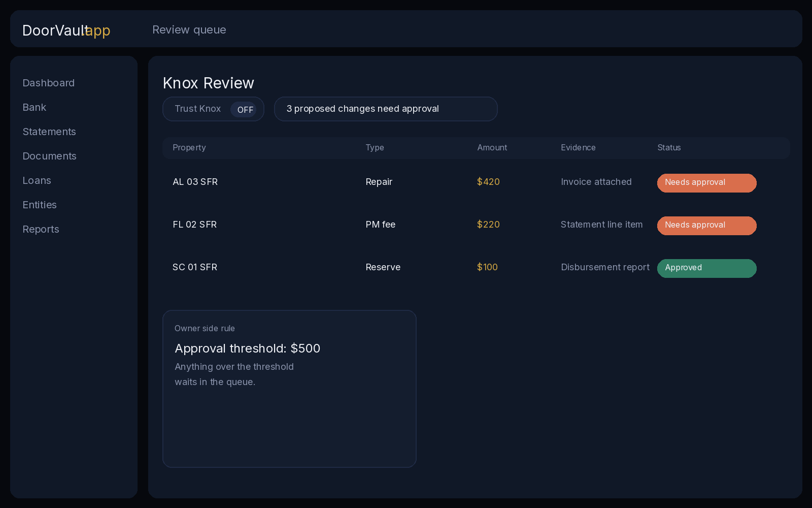This screenshot has width=812, height=508.
Task: Select Documents in the sidebar
Action: point(50,156)
